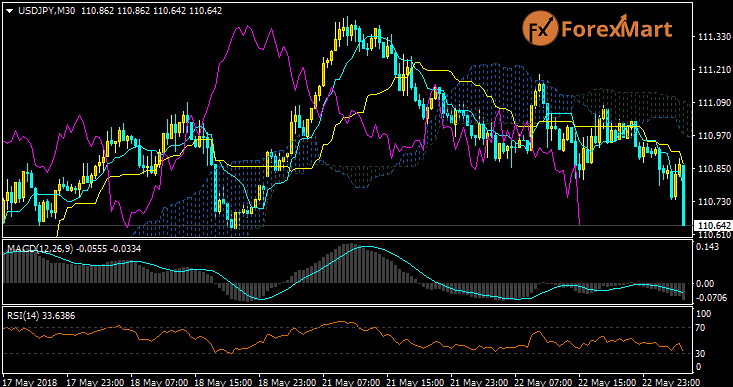This screenshot has height=387, width=733.
Task: Click the RSI 70 level label
Action: tap(701, 328)
